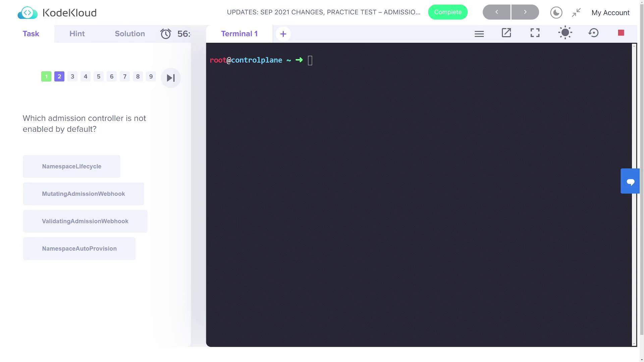Jump to question 5
This screenshot has width=644, height=362.
(x=99, y=77)
